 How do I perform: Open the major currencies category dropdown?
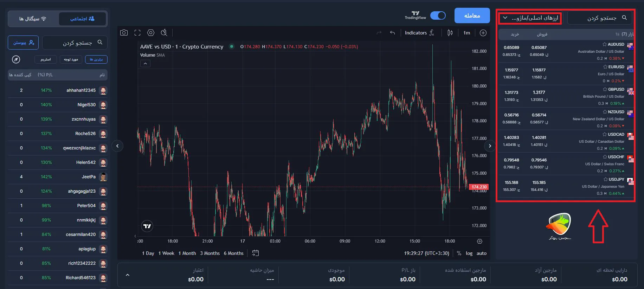(x=530, y=18)
